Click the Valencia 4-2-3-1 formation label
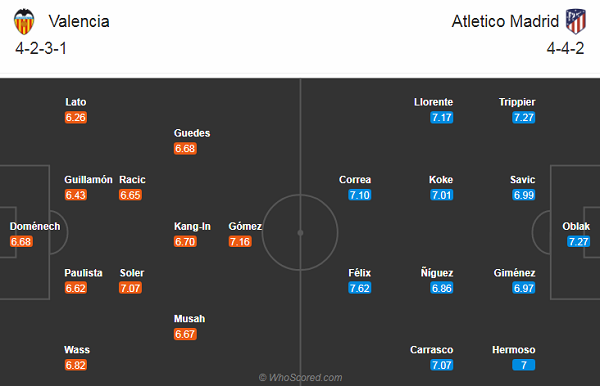The height and width of the screenshot is (386, 600). [x=41, y=49]
